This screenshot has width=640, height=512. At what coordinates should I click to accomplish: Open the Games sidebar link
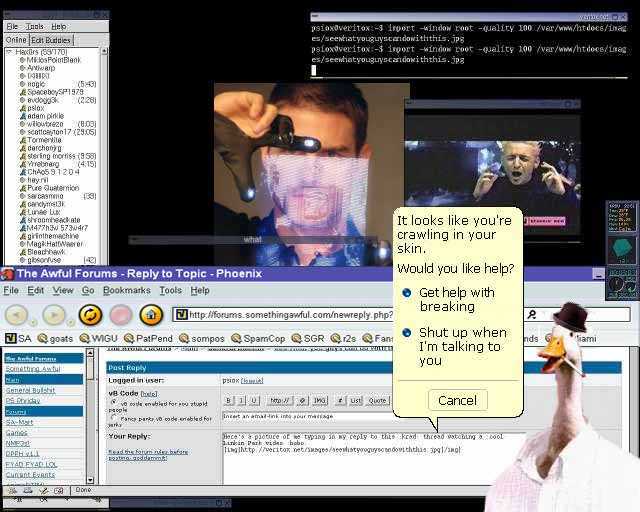coord(17,433)
